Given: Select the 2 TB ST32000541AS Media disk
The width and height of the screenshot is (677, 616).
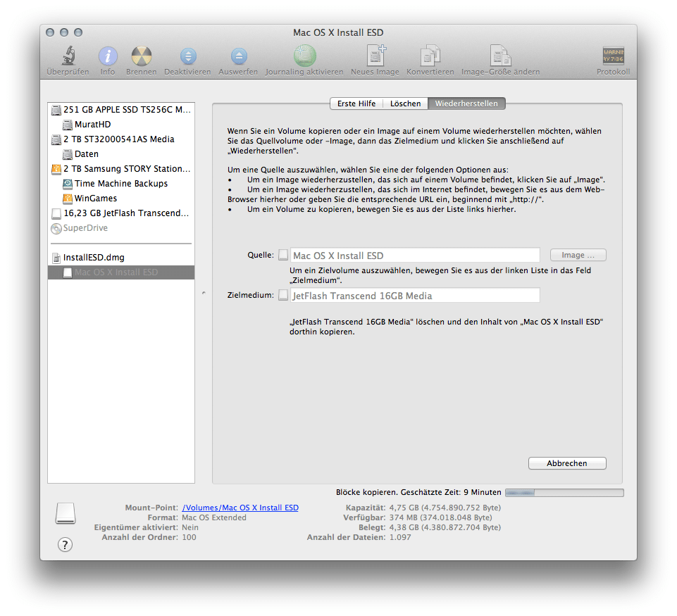Looking at the screenshot, I should point(121,139).
